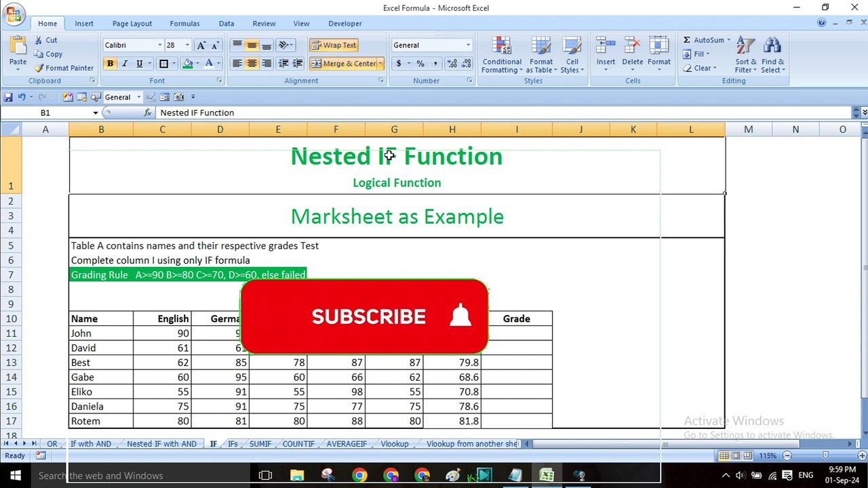The height and width of the screenshot is (488, 868).
Task: Expand Merge & Center dropdown arrow
Action: coord(380,64)
